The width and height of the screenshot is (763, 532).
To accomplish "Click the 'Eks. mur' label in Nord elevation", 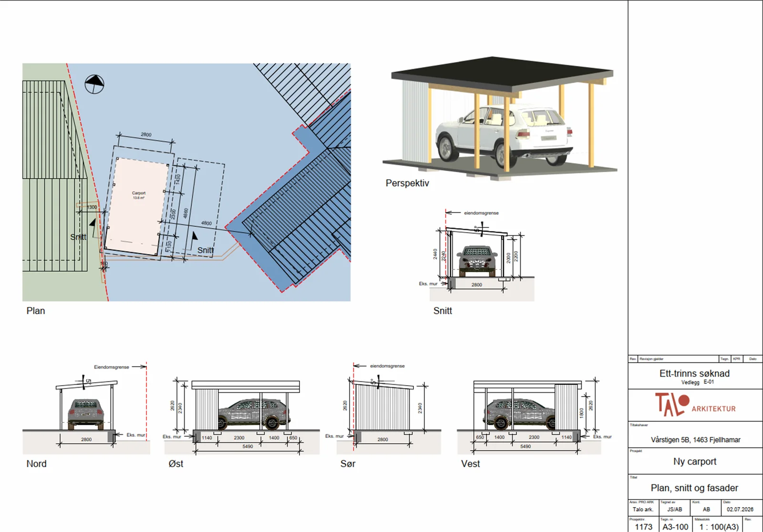I will point(135,435).
